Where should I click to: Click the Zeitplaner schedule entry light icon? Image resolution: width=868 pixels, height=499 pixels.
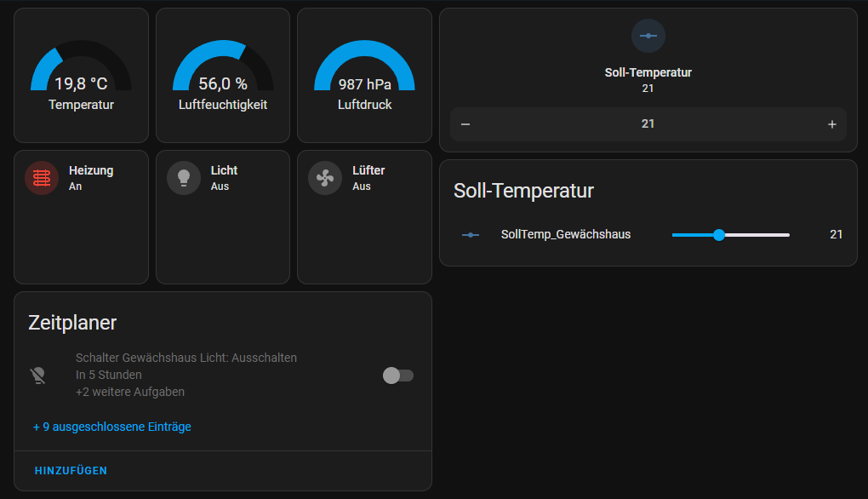click(x=38, y=376)
